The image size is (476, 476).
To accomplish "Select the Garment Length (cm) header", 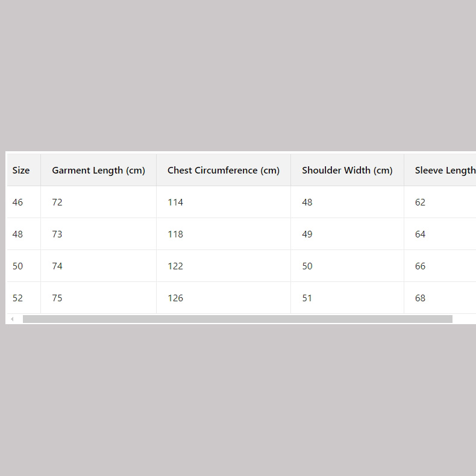I will pyautogui.click(x=98, y=171).
